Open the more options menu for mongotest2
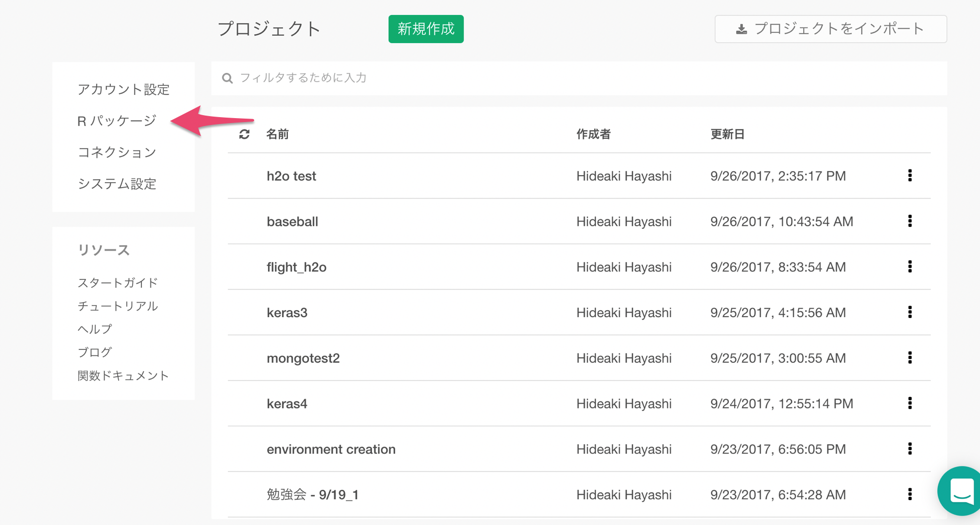The image size is (980, 525). 910,358
